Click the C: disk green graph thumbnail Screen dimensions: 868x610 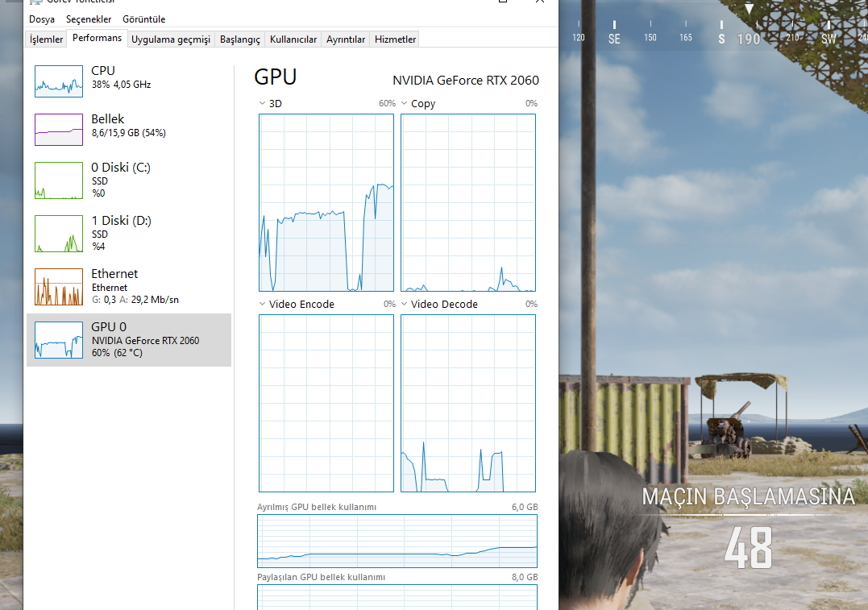[59, 180]
